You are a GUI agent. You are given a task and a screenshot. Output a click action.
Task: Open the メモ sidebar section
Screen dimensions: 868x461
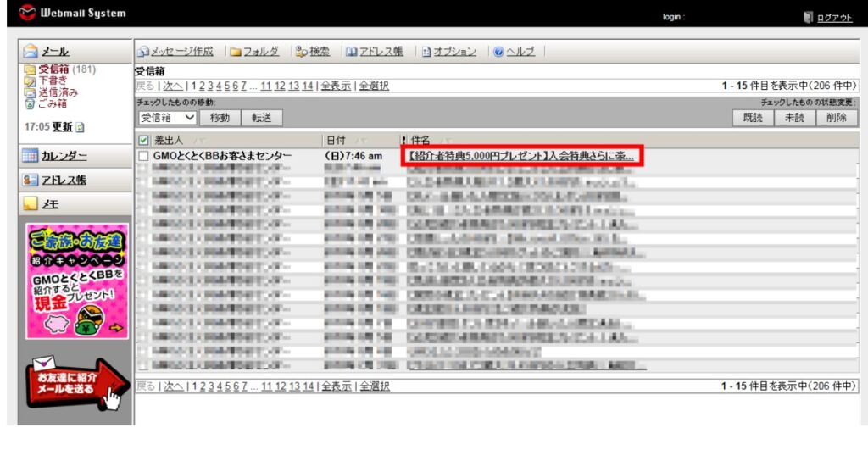pyautogui.click(x=50, y=203)
